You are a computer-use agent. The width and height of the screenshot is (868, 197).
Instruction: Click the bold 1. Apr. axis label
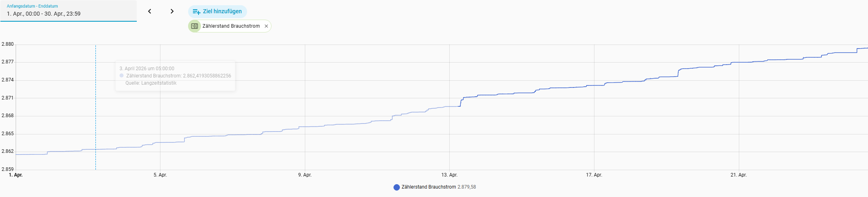(x=16, y=175)
